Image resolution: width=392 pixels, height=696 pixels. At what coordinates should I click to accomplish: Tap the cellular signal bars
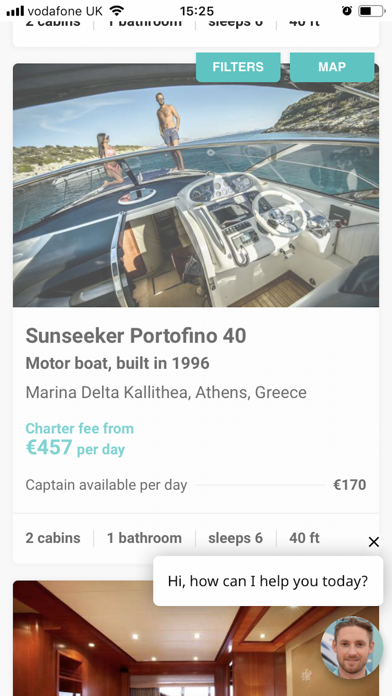pos(16,11)
